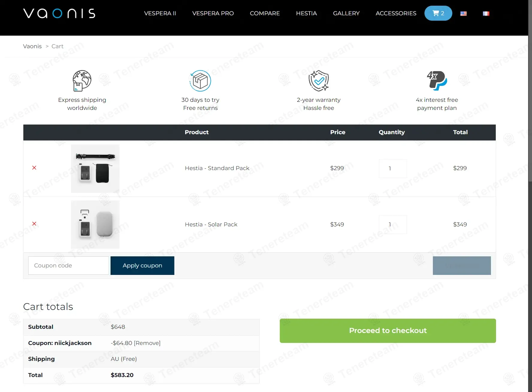Click the Cart breadcrumb text
Viewport: 532px width, 392px height.
pos(58,46)
